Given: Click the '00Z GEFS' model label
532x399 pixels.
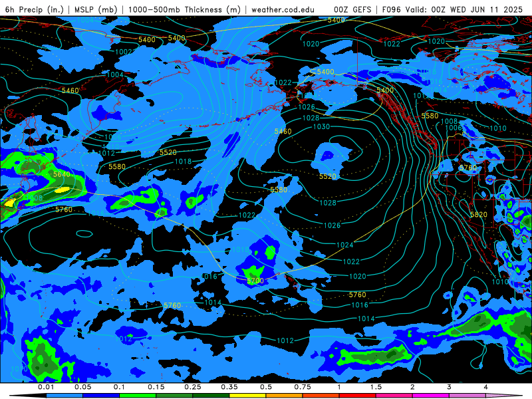Looking at the screenshot, I should click(352, 9).
